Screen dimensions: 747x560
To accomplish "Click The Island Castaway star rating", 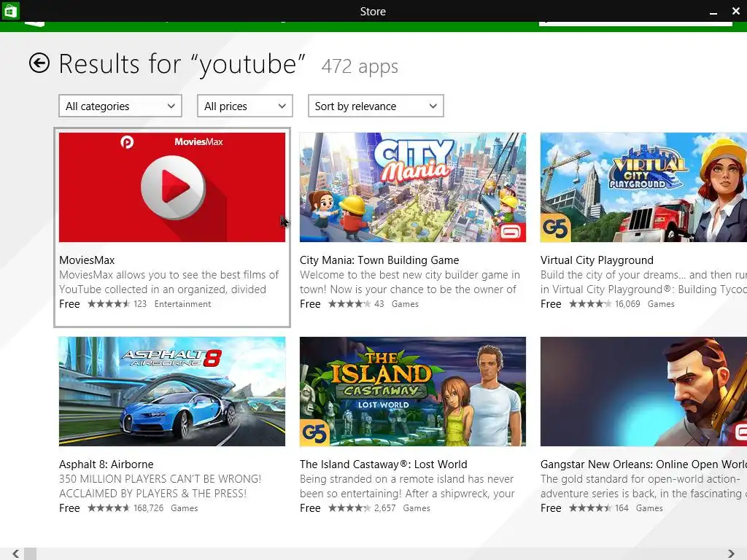I will tap(349, 508).
